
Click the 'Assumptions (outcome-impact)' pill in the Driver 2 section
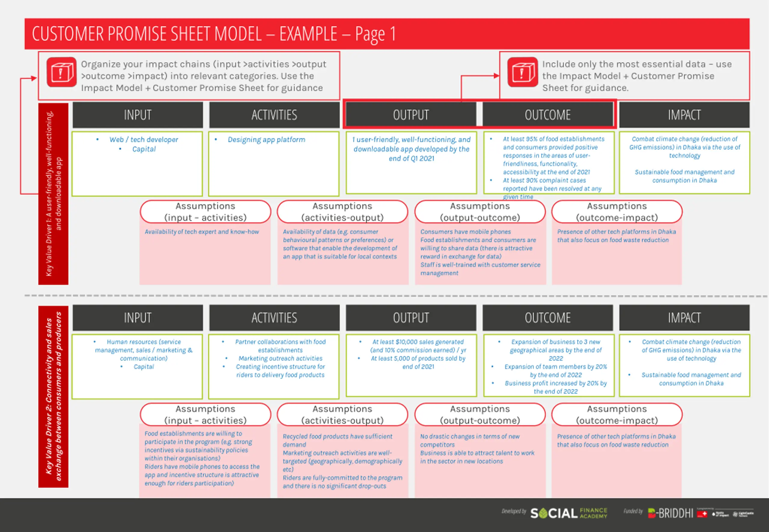(x=617, y=414)
